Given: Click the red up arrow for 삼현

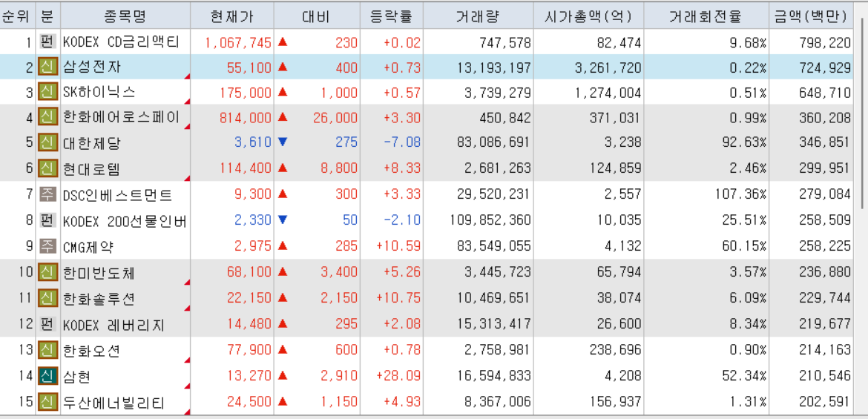Looking at the screenshot, I should tap(283, 376).
